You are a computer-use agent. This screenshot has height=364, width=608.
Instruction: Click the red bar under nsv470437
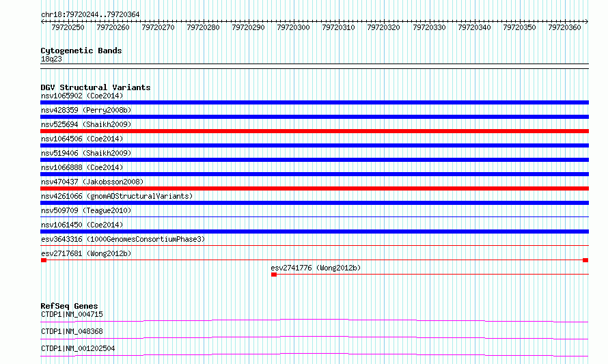[314, 188]
